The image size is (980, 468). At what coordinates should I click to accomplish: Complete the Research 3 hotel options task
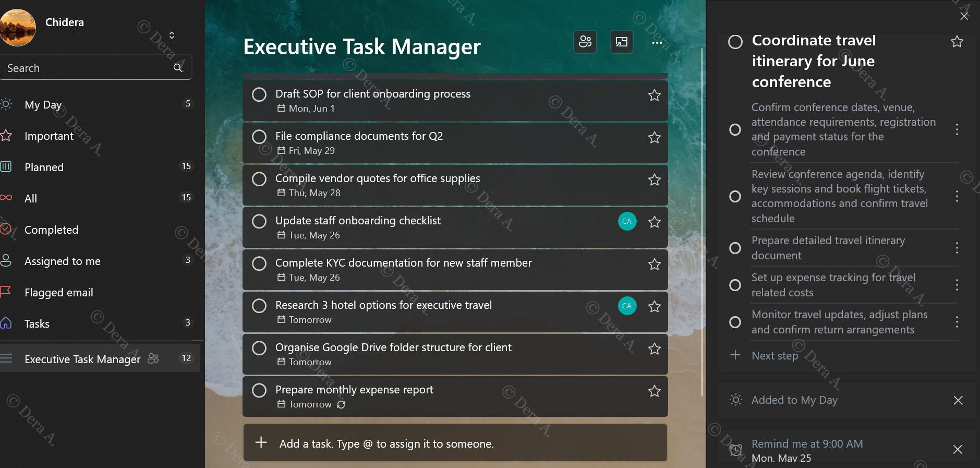point(259,306)
